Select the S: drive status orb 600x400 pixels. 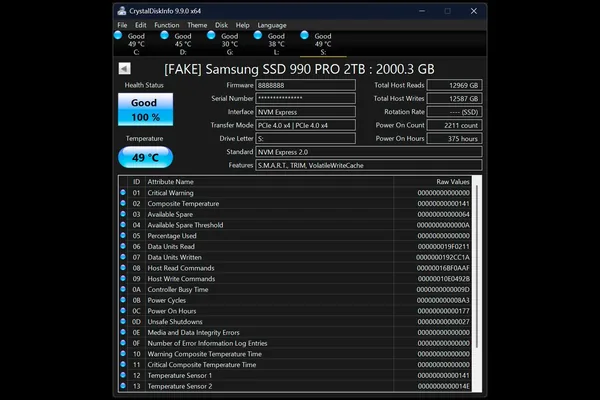(x=305, y=35)
